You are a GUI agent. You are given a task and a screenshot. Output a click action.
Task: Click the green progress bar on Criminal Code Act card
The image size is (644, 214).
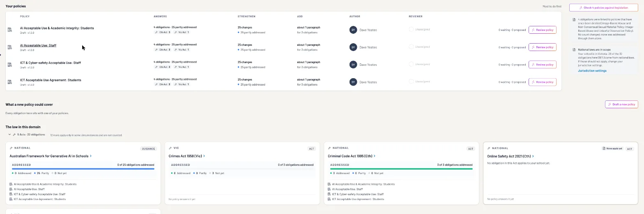401,169
